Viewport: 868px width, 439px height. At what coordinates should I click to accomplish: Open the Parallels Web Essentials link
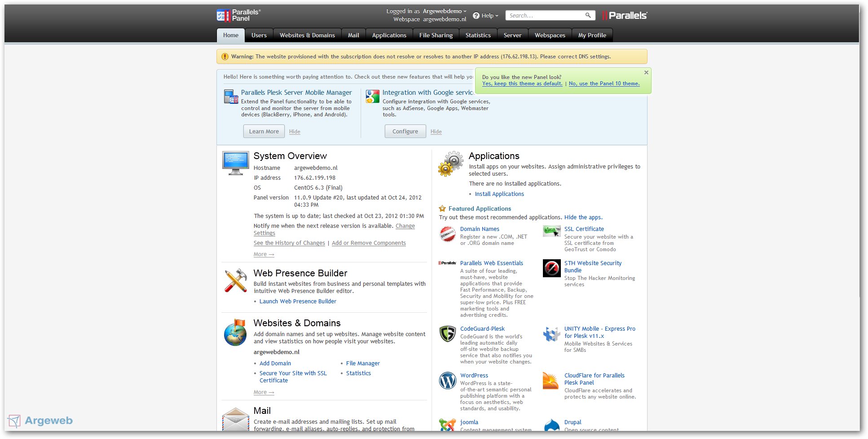pyautogui.click(x=492, y=263)
